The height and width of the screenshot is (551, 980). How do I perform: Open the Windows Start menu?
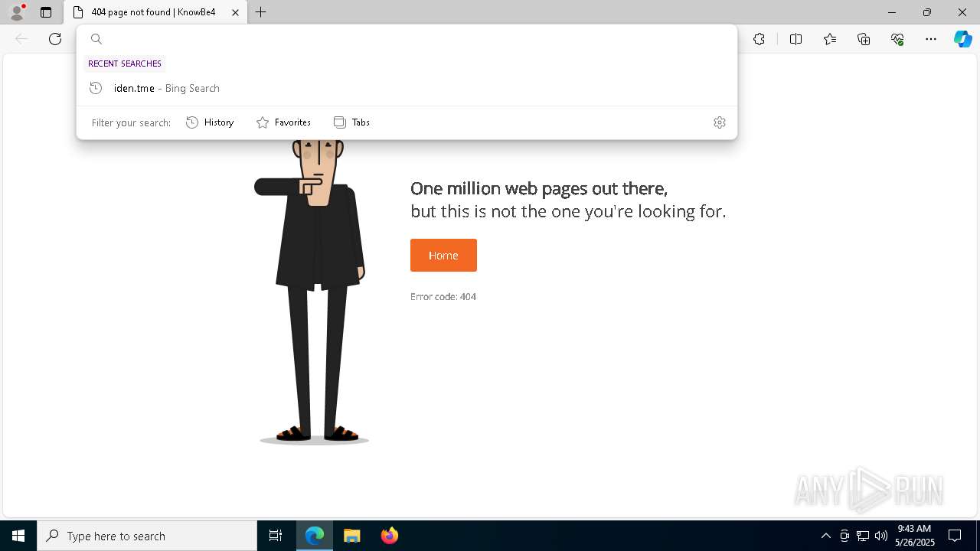(18, 536)
